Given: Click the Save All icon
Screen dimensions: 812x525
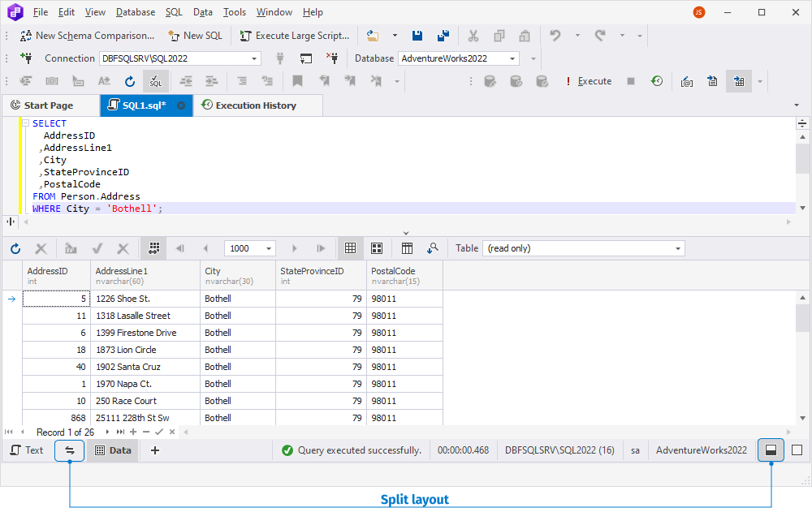Looking at the screenshot, I should [x=443, y=36].
